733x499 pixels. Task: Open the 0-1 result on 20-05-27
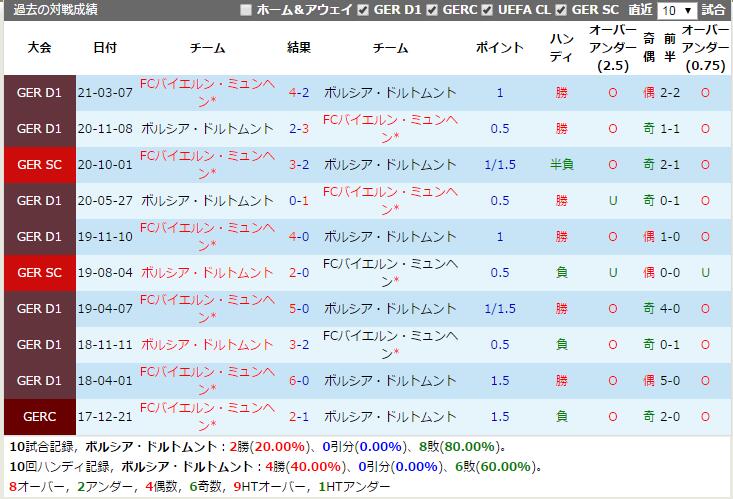[x=299, y=201]
